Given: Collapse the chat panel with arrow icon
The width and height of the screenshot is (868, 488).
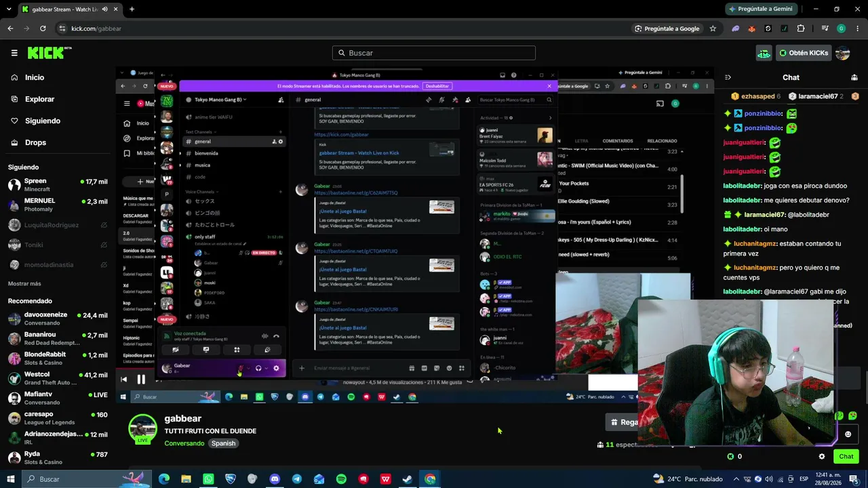Looking at the screenshot, I should 728,77.
